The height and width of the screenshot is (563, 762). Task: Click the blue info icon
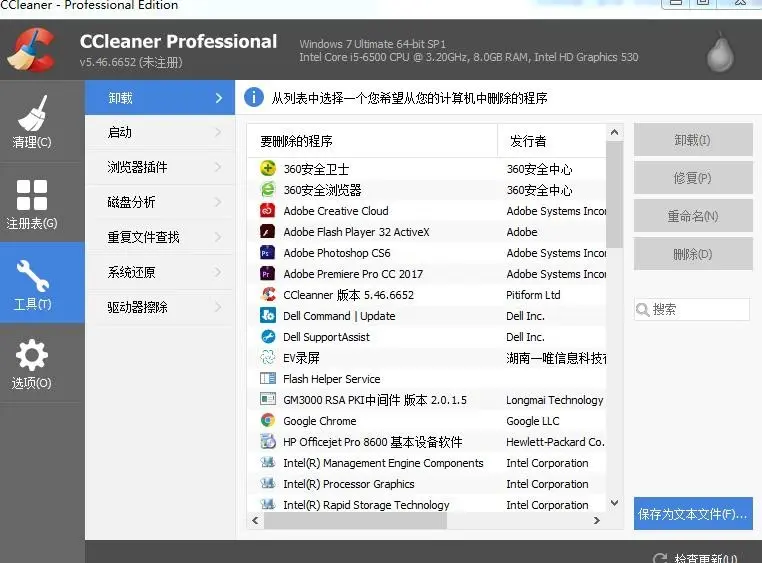coord(254,97)
